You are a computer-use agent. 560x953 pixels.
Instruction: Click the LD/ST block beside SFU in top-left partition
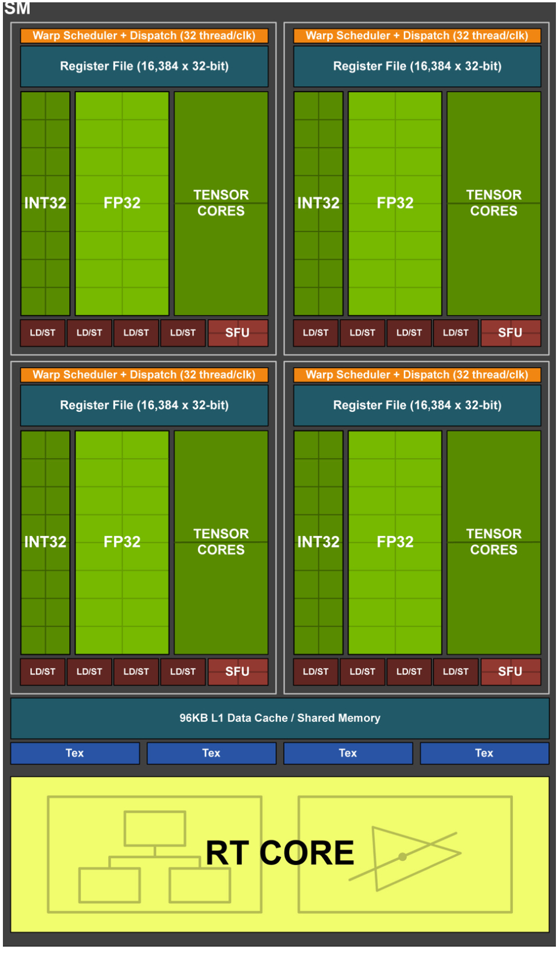point(183,333)
